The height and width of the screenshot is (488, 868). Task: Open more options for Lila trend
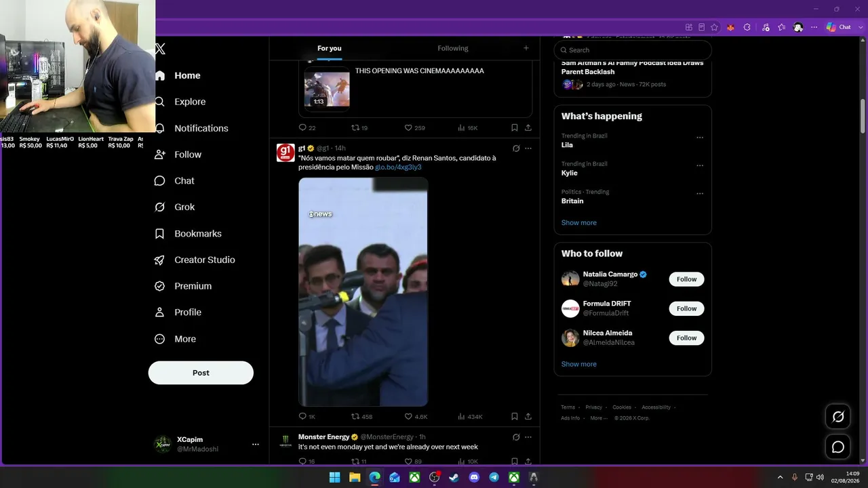(x=700, y=138)
